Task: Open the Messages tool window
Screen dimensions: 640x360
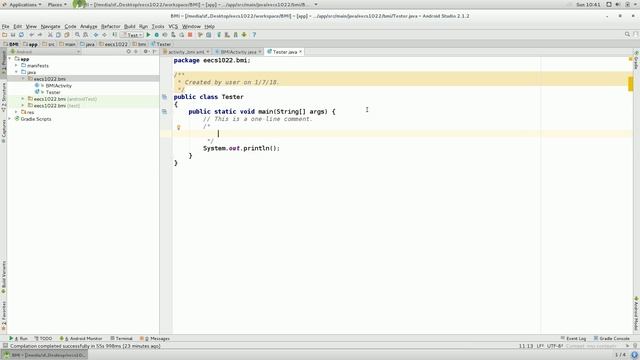Action: point(155,338)
